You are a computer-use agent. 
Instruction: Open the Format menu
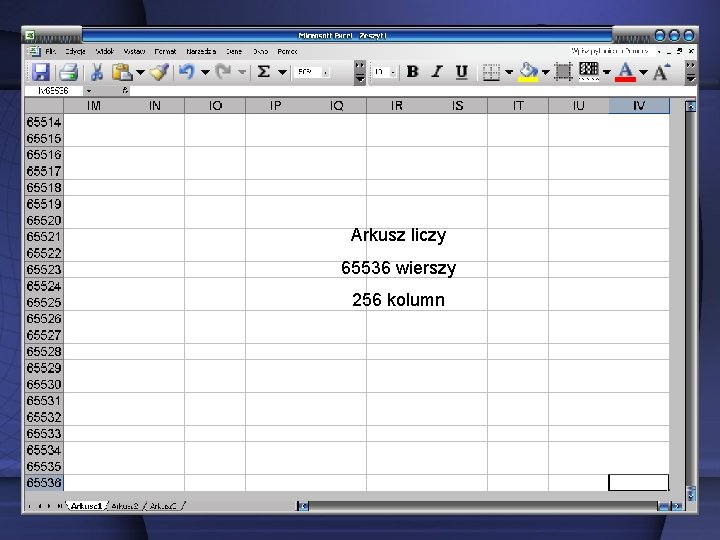[x=165, y=51]
